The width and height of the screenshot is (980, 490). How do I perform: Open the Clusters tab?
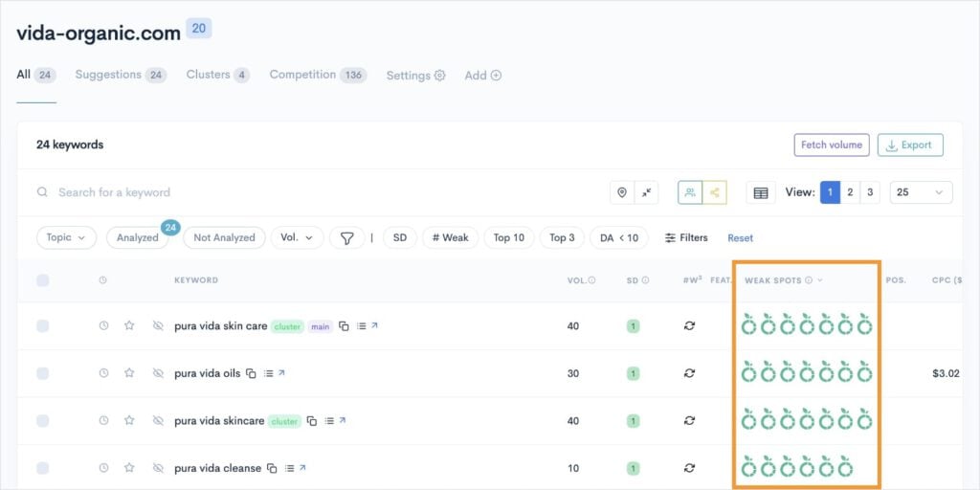218,75
